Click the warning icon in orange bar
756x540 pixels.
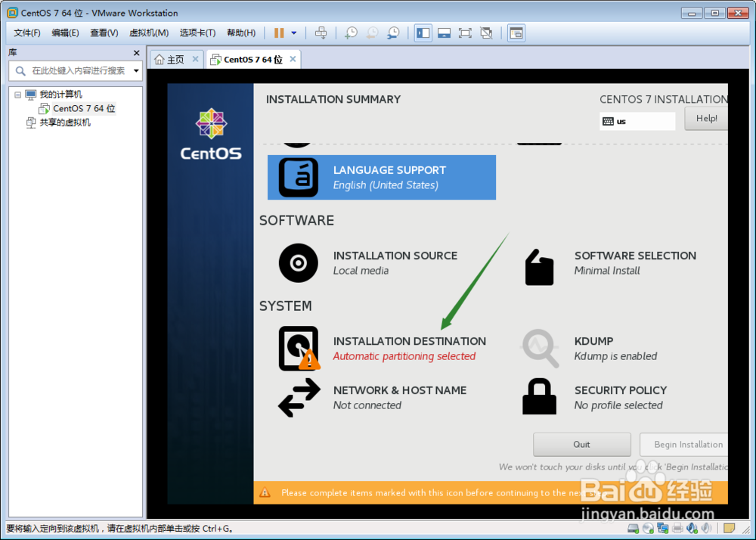coord(265,493)
